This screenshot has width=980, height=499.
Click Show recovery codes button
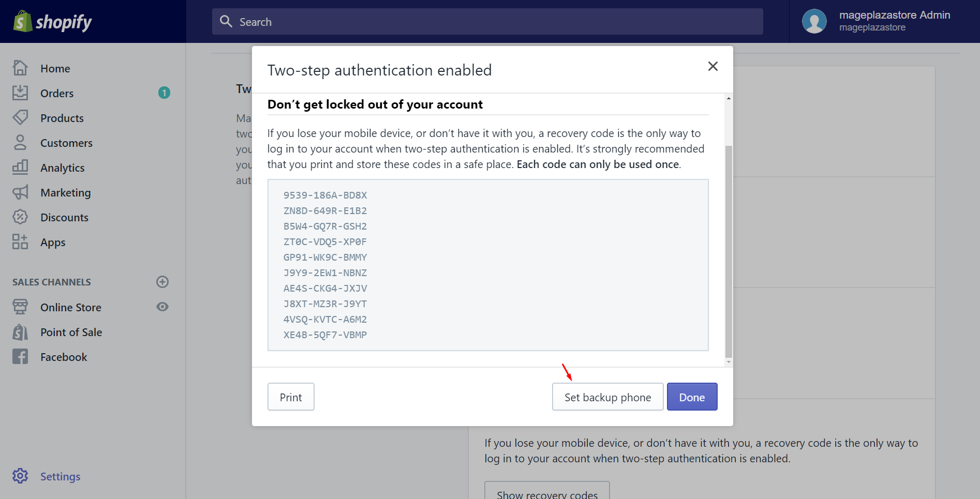[547, 491]
